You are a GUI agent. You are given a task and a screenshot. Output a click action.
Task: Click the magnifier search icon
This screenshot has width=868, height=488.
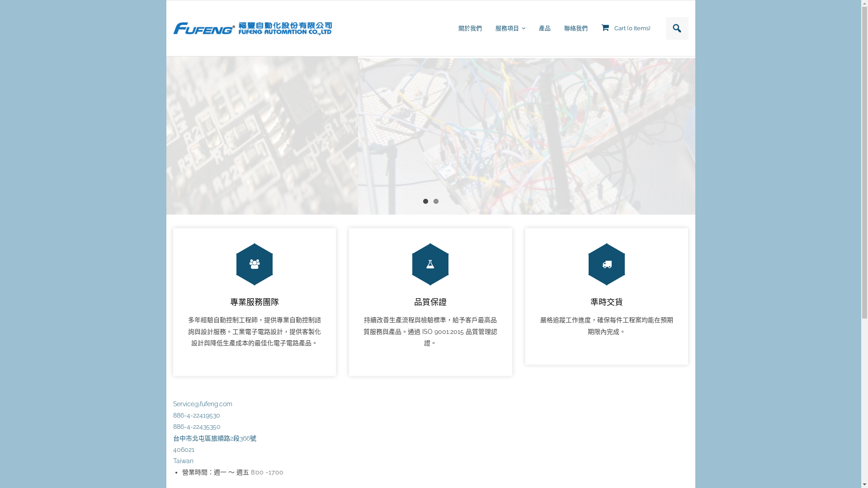click(677, 28)
